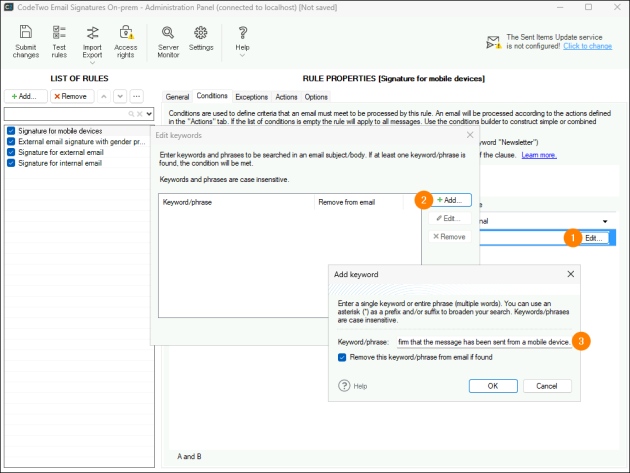Viewport: 630px width, 473px height.
Task: Click the Keyword/phrase input field
Action: click(x=484, y=342)
